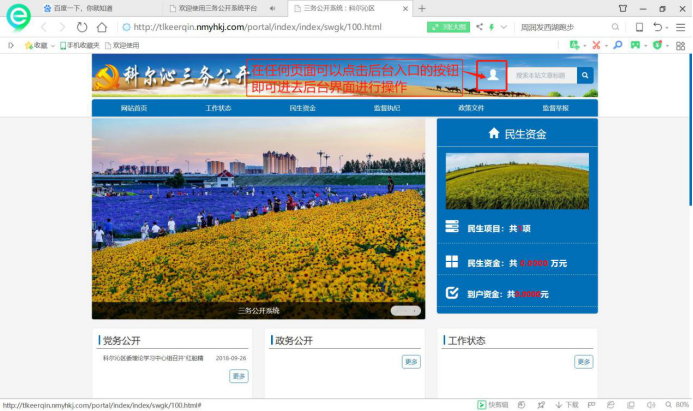Open the skin shirt icon in title bar

623,8
